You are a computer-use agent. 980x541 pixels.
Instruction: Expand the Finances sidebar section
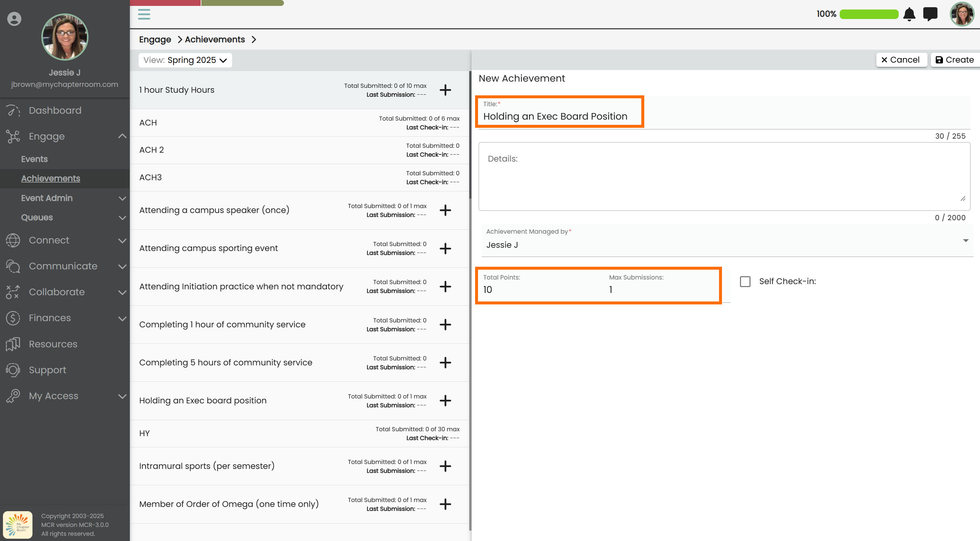click(x=122, y=318)
